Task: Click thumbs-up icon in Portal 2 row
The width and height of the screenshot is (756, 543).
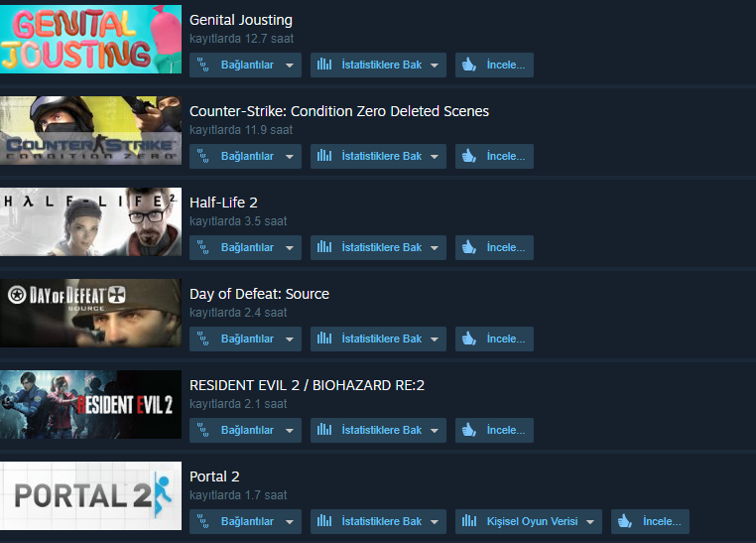Action: tap(625, 521)
